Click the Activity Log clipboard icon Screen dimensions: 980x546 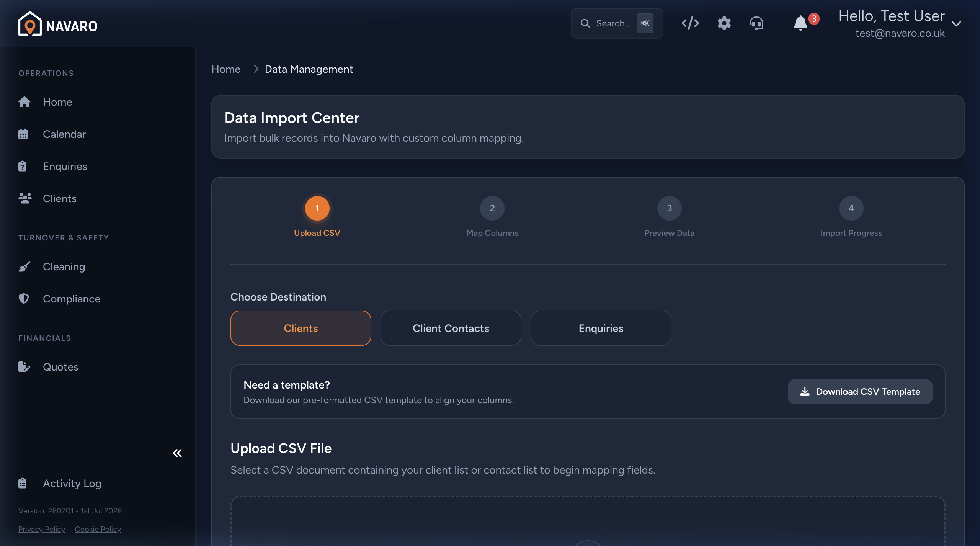[x=23, y=483]
